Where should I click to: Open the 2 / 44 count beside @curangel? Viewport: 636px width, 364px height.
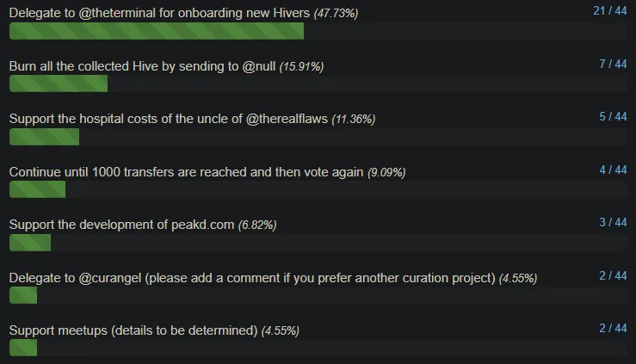pyautogui.click(x=613, y=275)
